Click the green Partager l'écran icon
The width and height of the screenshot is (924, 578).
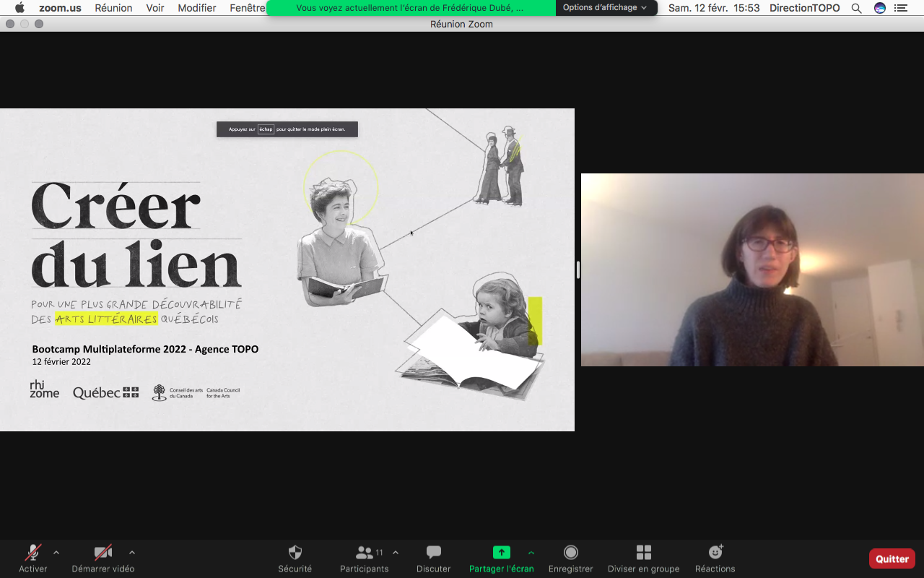501,553
